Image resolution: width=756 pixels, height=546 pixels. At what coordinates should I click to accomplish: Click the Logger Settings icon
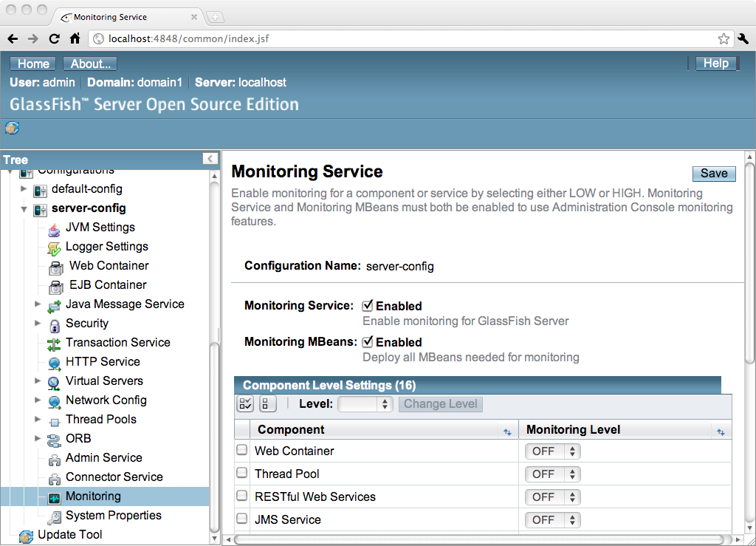tap(54, 248)
